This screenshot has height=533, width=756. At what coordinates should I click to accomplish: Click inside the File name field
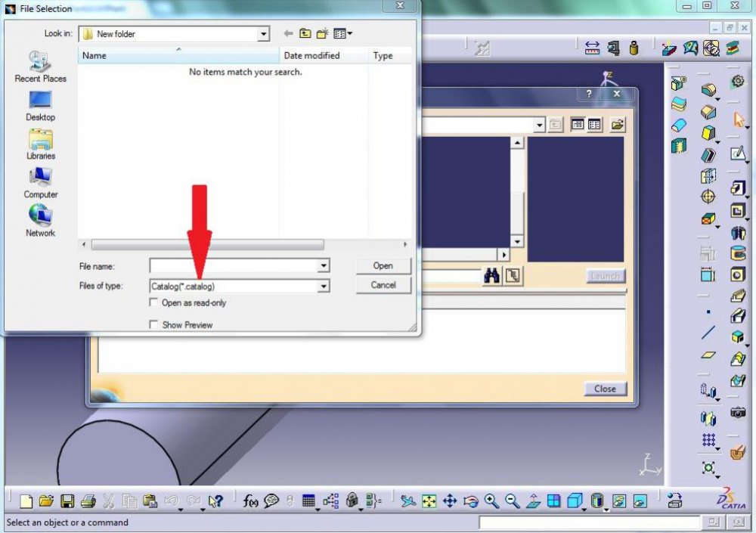pos(233,266)
